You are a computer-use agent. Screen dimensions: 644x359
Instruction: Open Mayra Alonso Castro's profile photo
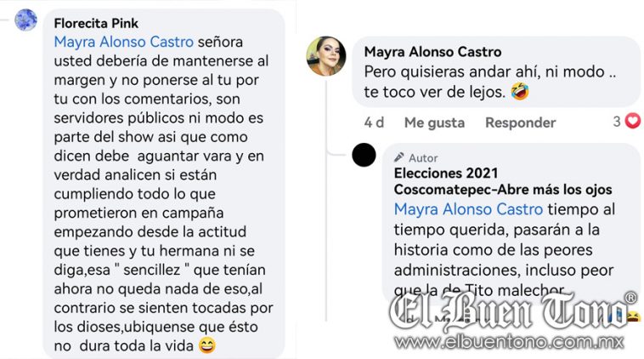[326, 56]
